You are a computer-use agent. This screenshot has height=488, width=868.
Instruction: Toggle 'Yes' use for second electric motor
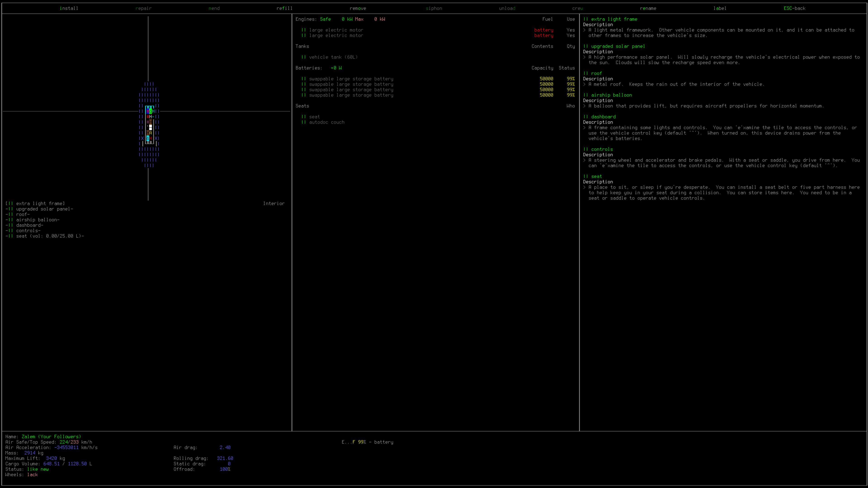tap(571, 35)
